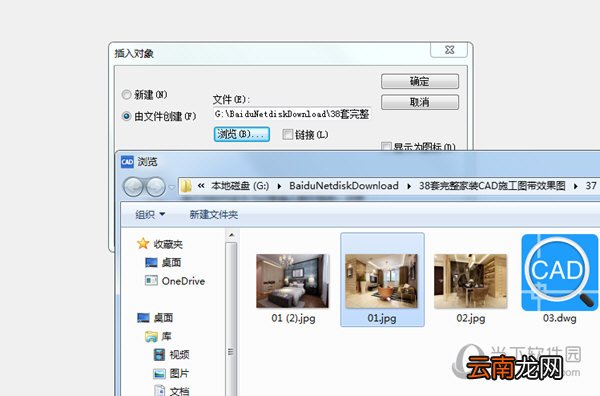Toggle the 显示为图标 checkbox
Image resolution: width=600 pixels, height=396 pixels.
click(386, 147)
